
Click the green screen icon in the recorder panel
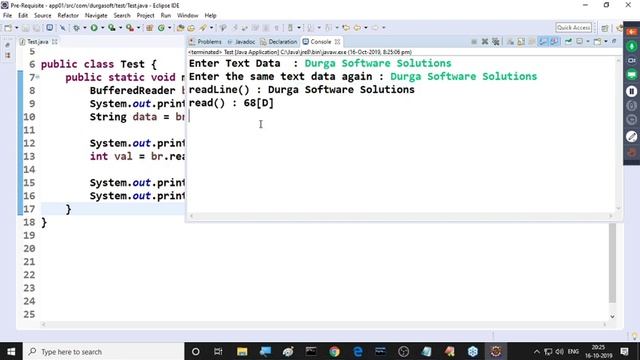coord(631,75)
